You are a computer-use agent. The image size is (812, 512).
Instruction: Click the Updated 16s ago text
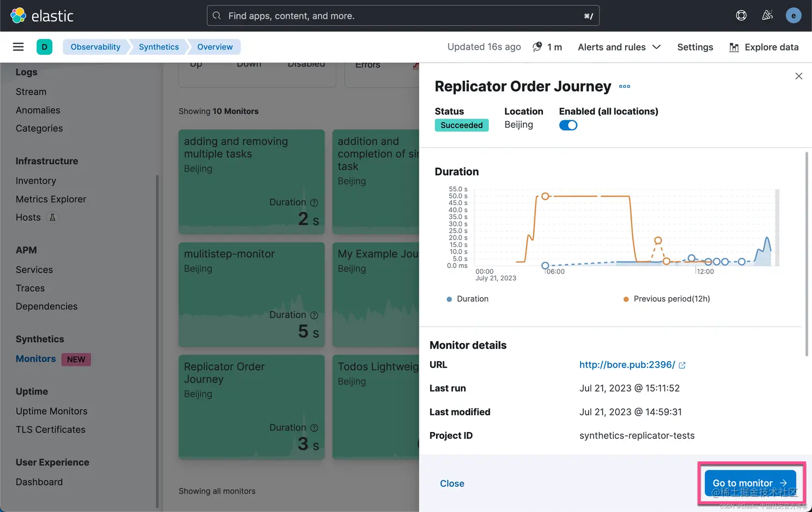(484, 47)
